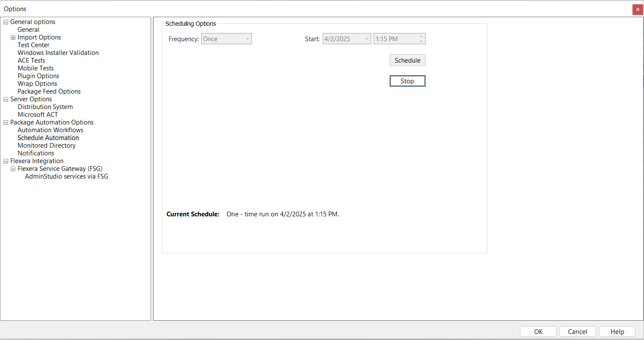644x340 pixels.
Task: Open Windows Installer Validation settings
Action: click(x=58, y=53)
